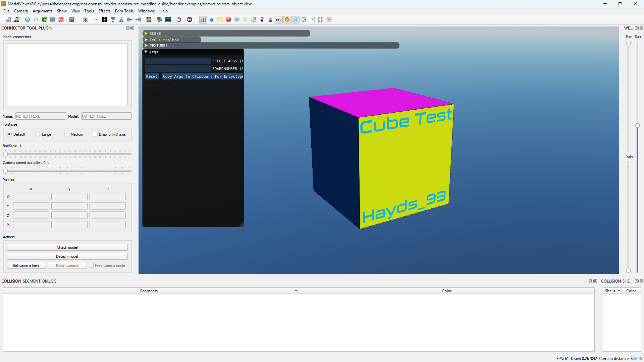Click Copy Args To Clipboard button
Viewport: 644px width, 362px height.
(x=202, y=76)
